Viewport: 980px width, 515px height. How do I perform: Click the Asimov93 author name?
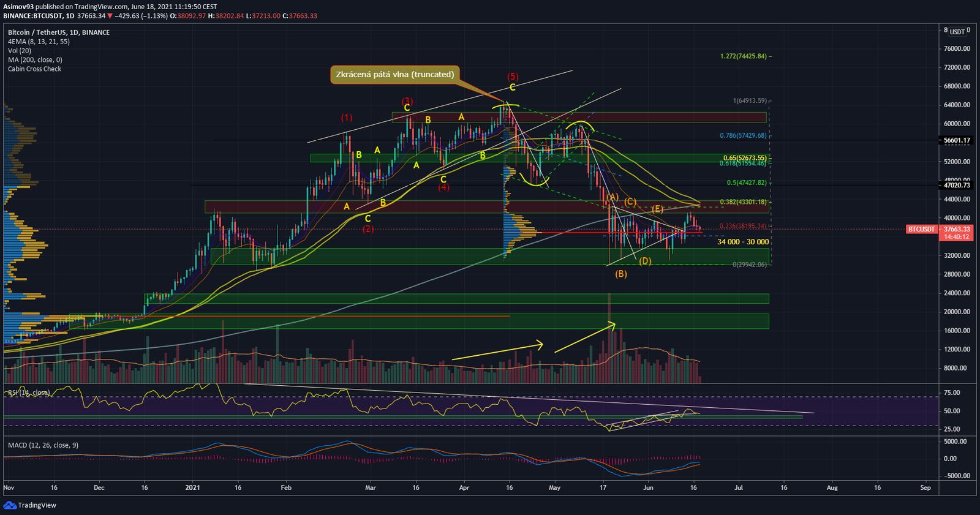point(18,7)
